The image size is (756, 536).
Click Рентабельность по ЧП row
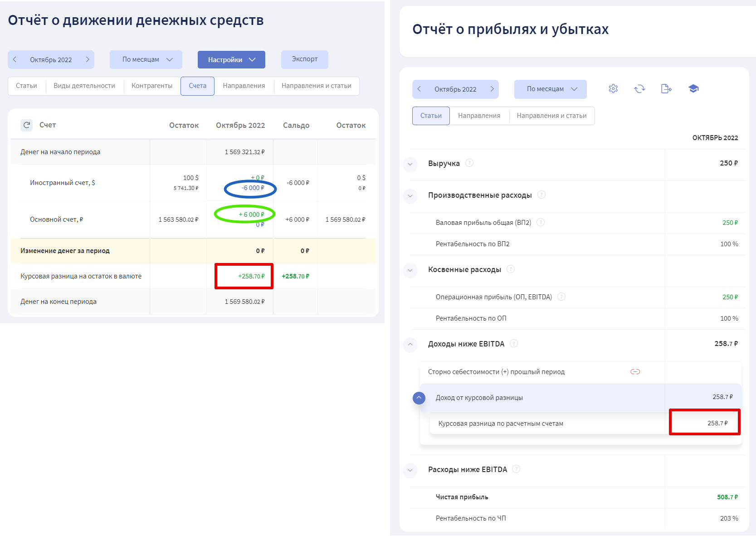tap(578, 518)
